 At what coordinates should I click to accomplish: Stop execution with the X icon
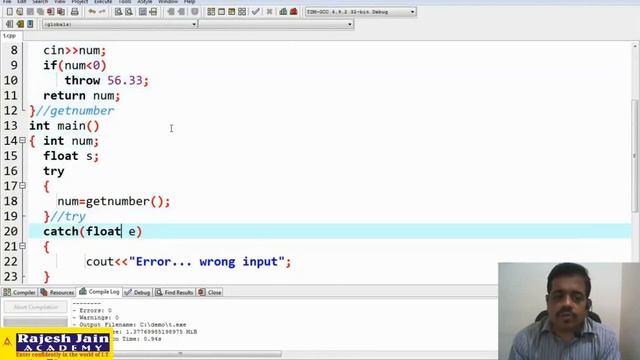[x=269, y=12]
